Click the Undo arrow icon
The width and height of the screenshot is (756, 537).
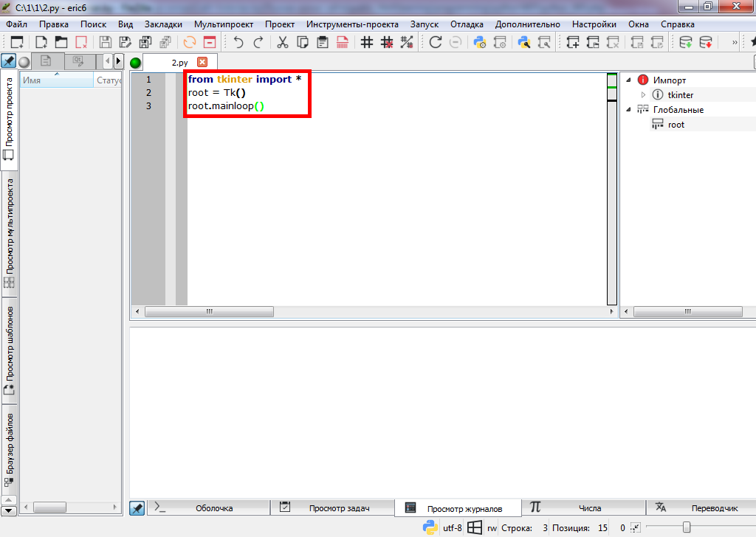point(238,42)
